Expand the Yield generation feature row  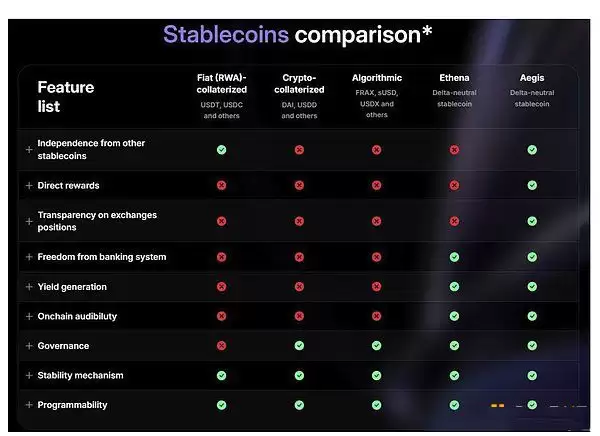tap(29, 287)
